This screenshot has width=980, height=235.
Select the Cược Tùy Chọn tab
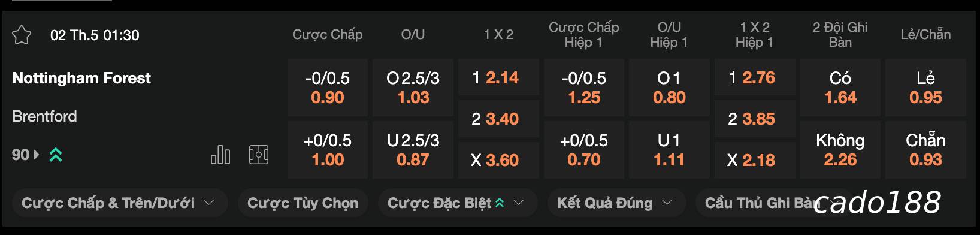tap(303, 203)
